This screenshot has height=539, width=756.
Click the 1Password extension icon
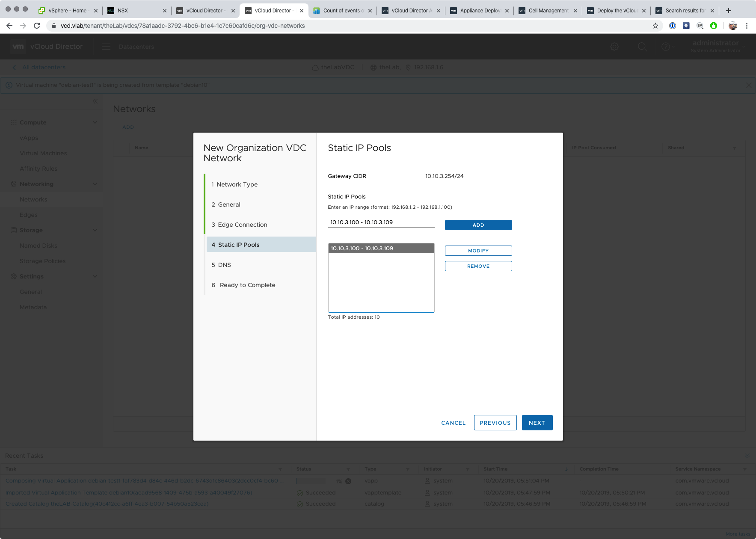coord(673,26)
